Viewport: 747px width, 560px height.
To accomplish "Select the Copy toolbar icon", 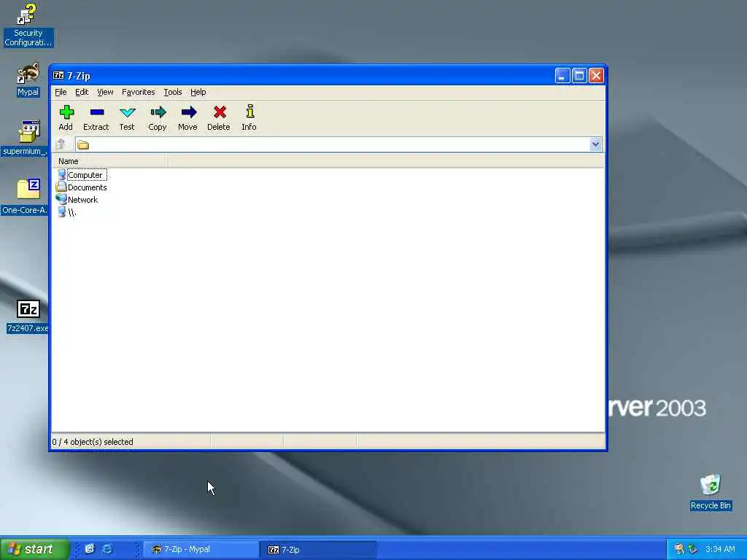I will click(x=158, y=112).
